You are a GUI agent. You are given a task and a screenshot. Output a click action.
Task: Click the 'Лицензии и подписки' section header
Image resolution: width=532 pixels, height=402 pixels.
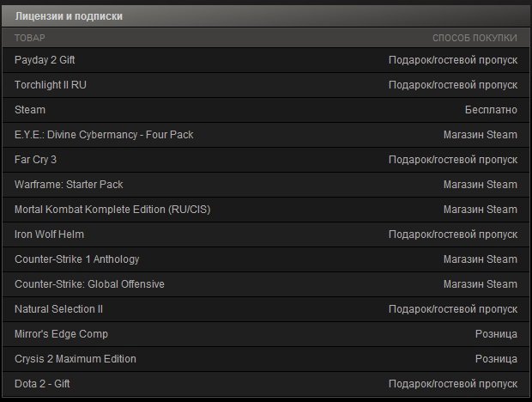coord(266,16)
